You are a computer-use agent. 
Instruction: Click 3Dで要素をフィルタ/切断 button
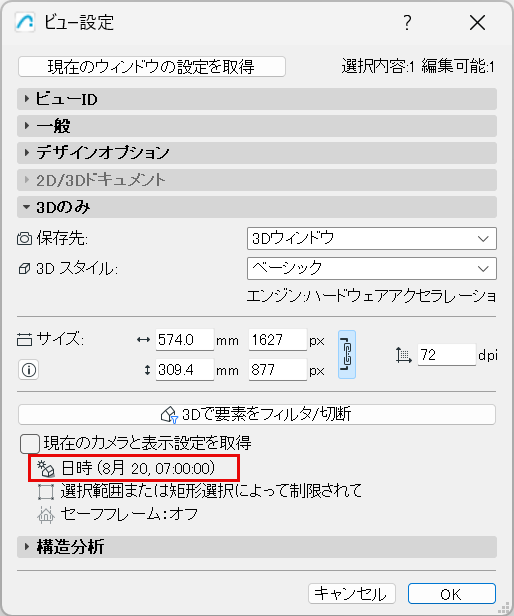257,414
